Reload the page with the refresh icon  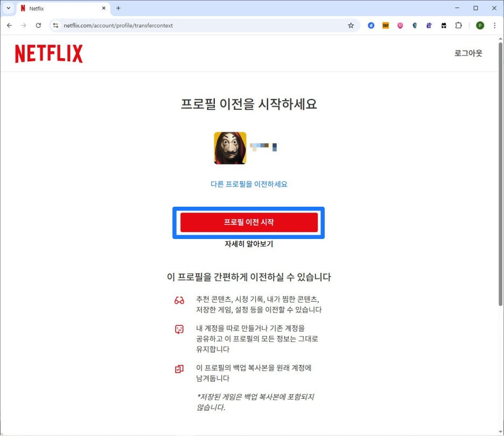pyautogui.click(x=38, y=25)
